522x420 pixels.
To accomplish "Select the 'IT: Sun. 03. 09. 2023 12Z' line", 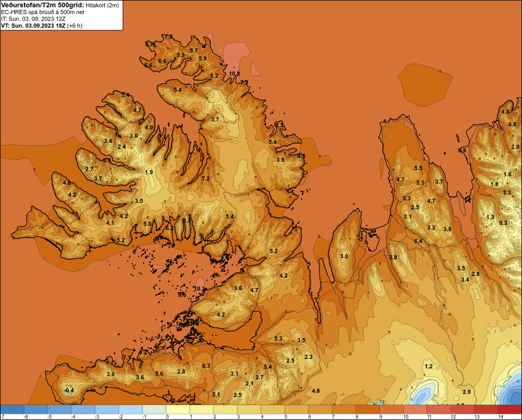I will point(33,19).
